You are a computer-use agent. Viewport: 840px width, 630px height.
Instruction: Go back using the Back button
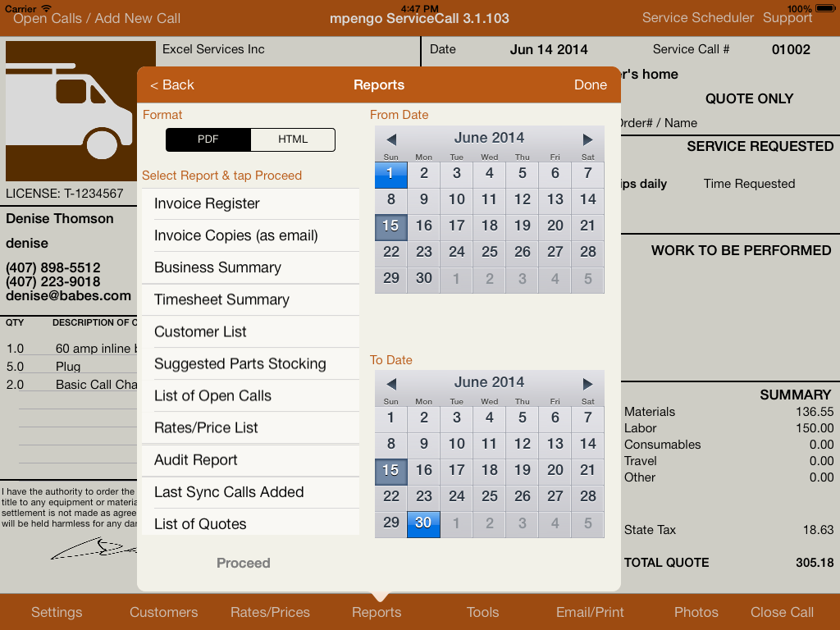point(172,84)
